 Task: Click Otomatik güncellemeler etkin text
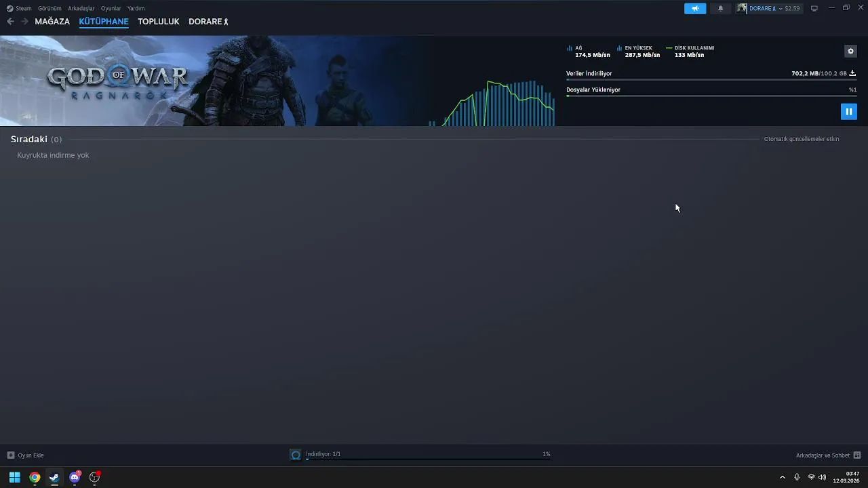click(x=802, y=139)
